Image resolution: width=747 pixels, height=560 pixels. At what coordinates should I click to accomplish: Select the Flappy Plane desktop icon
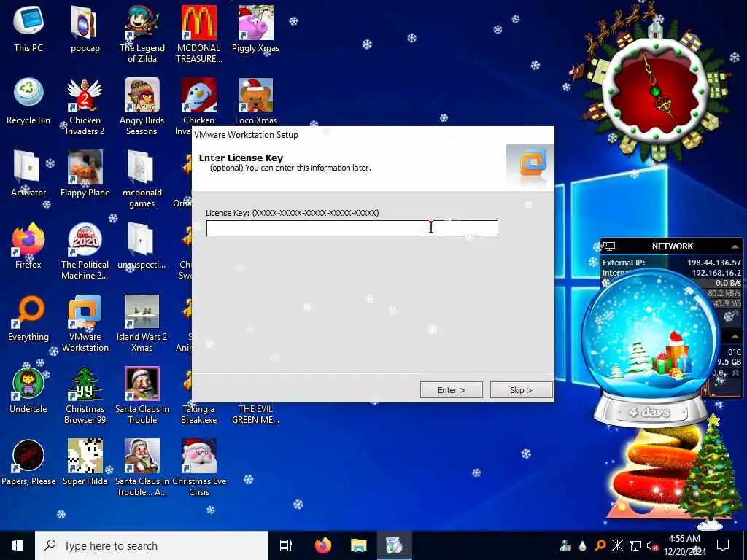coord(85,174)
